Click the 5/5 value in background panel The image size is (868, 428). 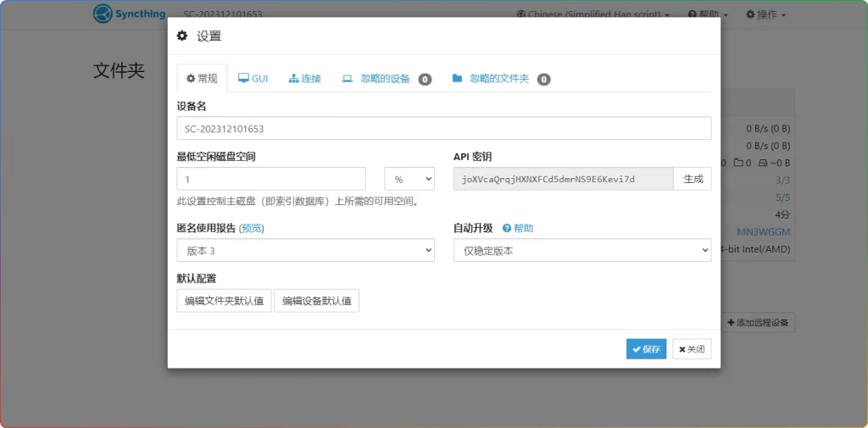pyautogui.click(x=782, y=197)
